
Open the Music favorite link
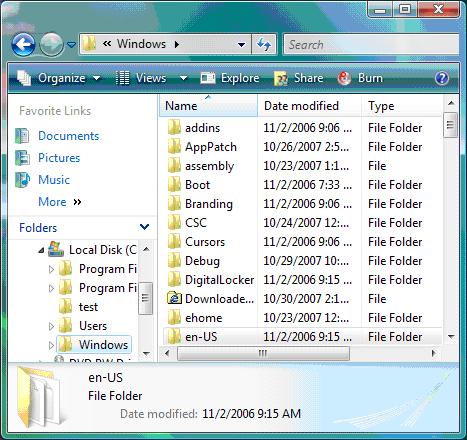(x=54, y=180)
